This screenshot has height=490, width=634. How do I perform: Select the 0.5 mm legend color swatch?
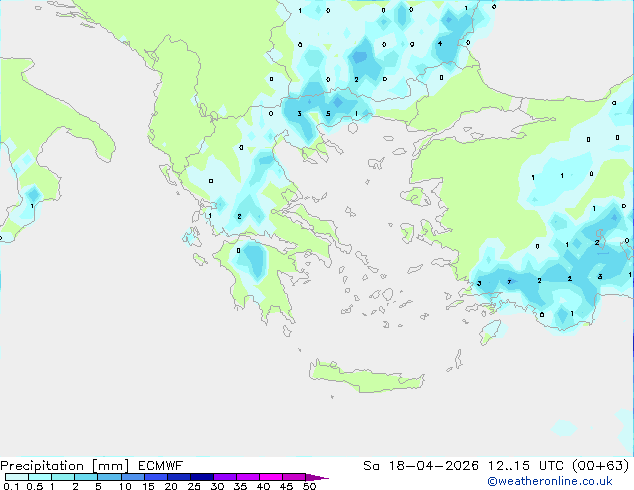pos(40,477)
